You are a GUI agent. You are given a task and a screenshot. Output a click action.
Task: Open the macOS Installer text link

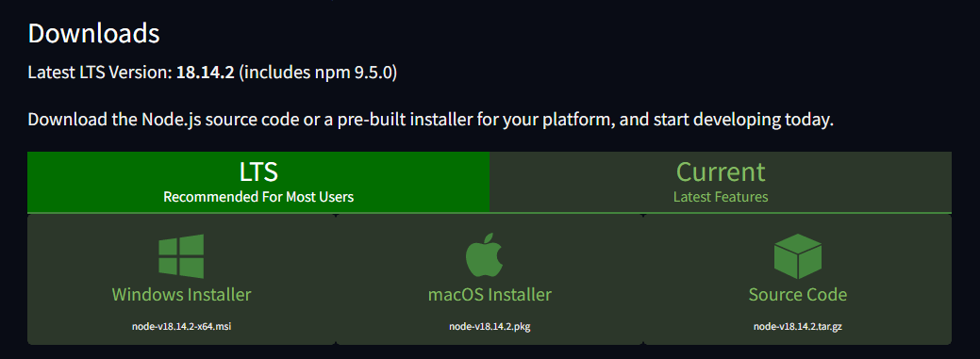point(490,294)
